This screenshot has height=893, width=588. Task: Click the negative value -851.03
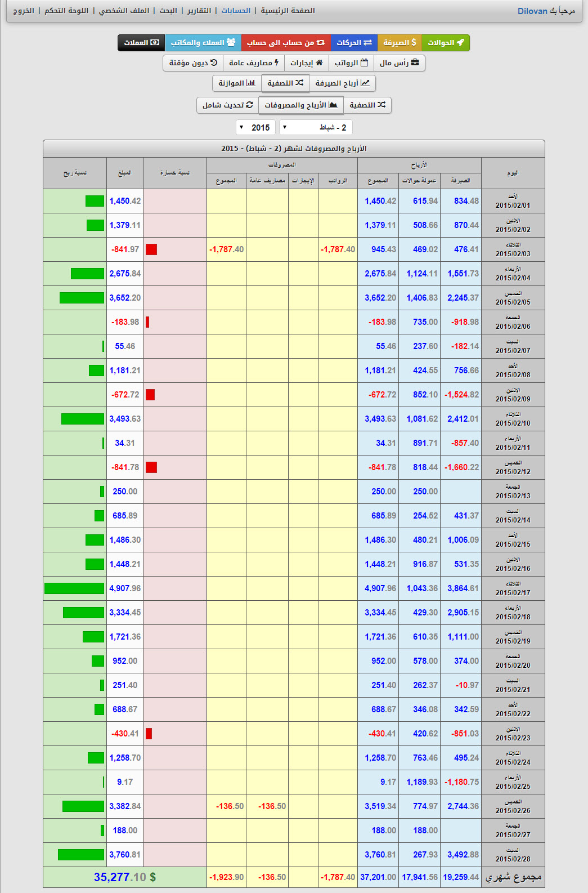pyautogui.click(x=465, y=734)
